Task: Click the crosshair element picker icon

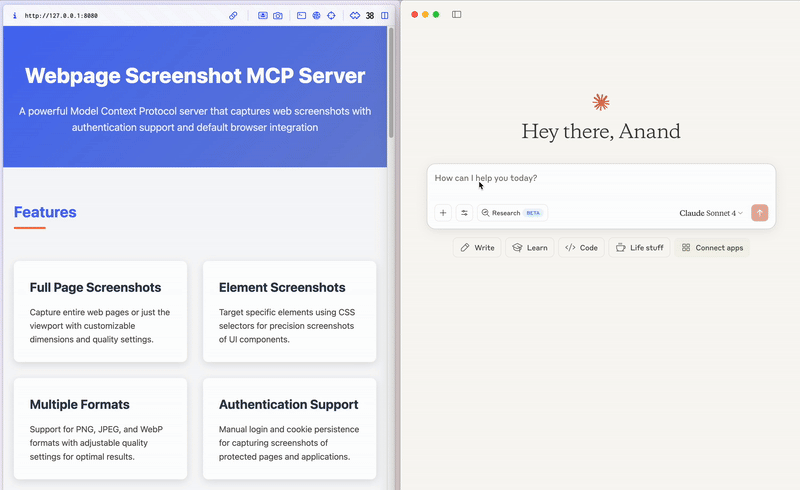Action: click(x=330, y=16)
